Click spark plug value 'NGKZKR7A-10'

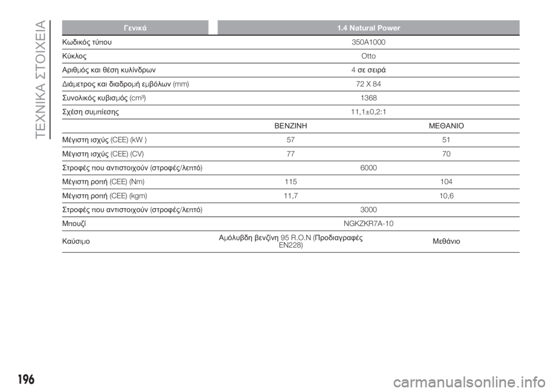tap(368, 224)
